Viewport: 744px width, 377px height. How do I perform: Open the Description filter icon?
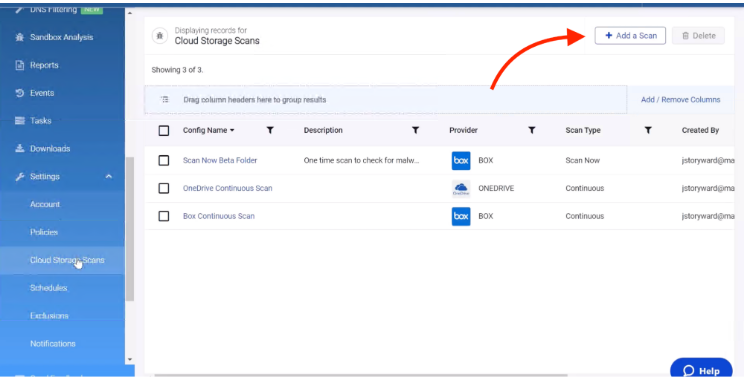pyautogui.click(x=415, y=130)
